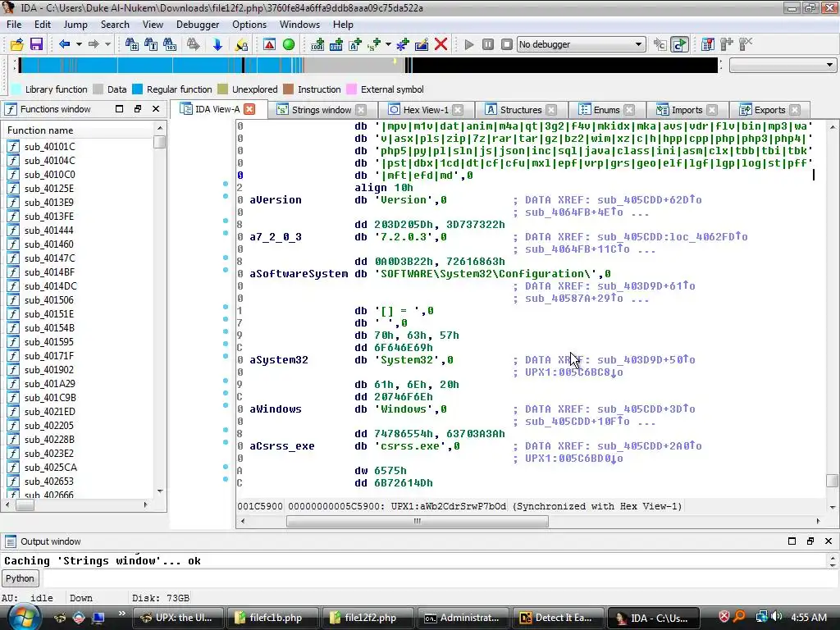
Task: Click the Open file toolbar icon
Action: (x=16, y=44)
